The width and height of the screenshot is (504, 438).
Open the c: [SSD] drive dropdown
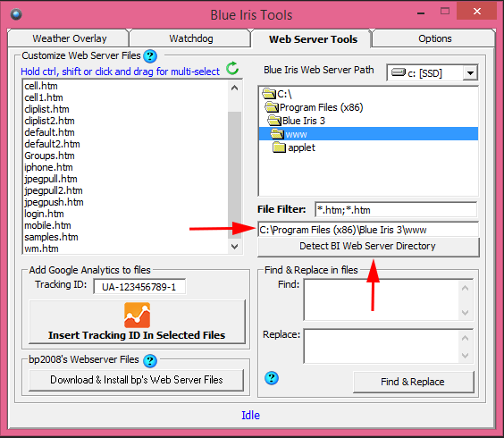(x=470, y=73)
